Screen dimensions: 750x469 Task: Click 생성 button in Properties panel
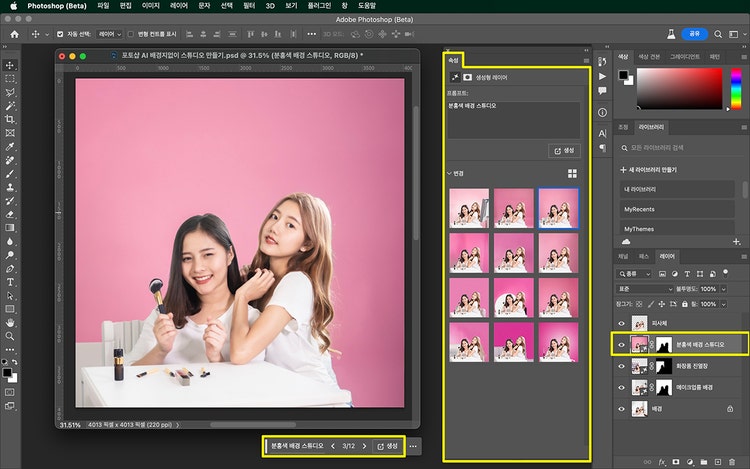point(564,150)
